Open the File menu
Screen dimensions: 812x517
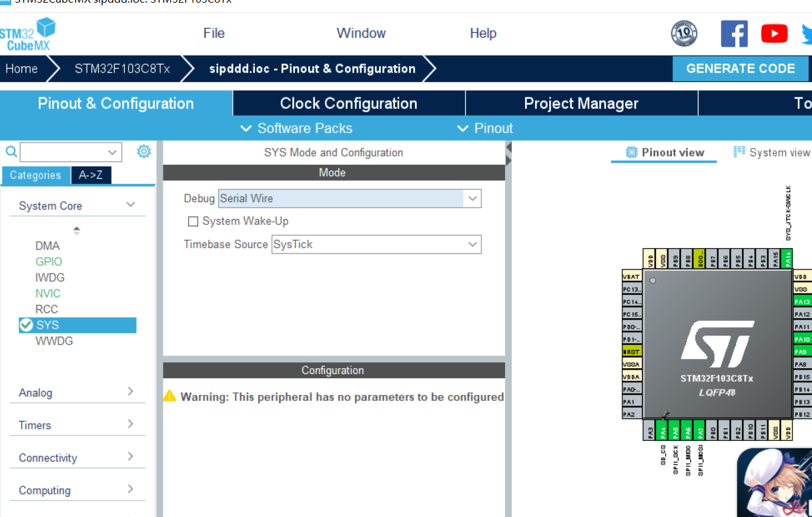coord(214,33)
